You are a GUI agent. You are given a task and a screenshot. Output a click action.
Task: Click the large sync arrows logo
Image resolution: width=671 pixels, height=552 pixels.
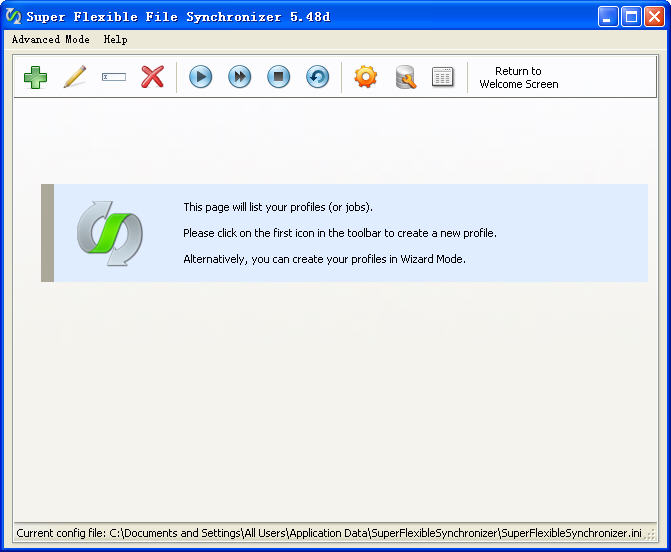[110, 233]
